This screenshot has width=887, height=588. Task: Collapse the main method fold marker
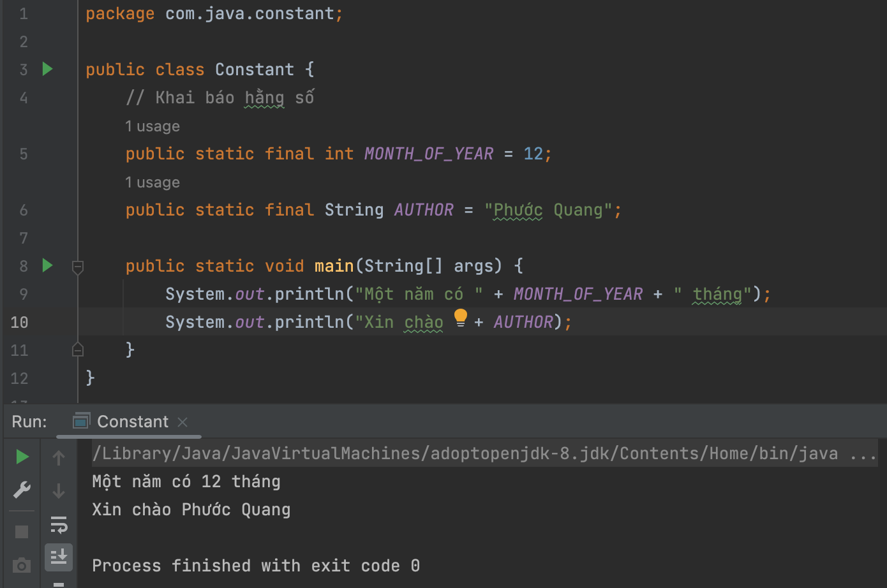click(x=78, y=267)
